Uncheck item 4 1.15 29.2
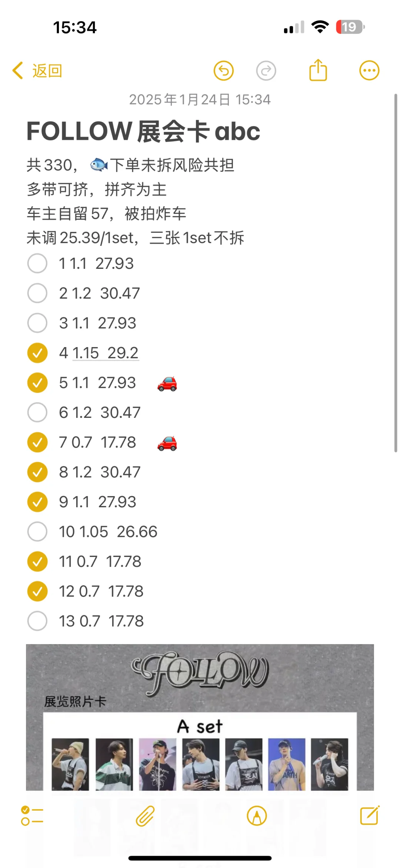Image resolution: width=400 pixels, height=868 pixels. 37,353
